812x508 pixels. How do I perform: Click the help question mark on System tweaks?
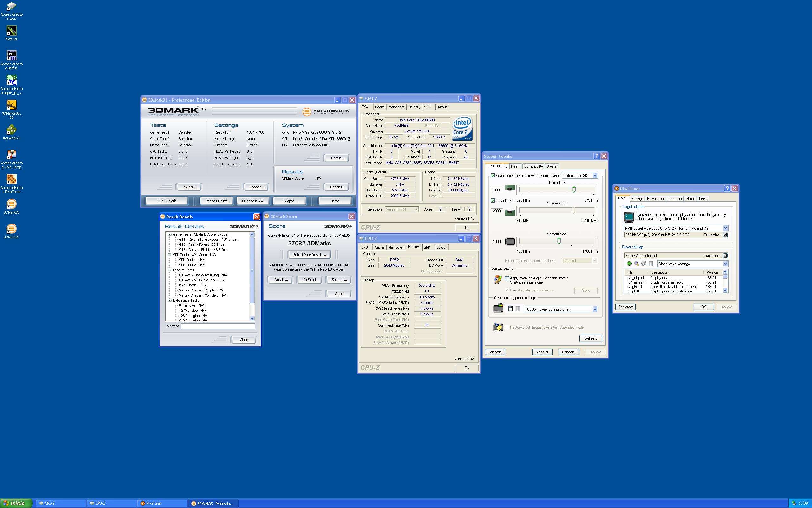click(597, 156)
